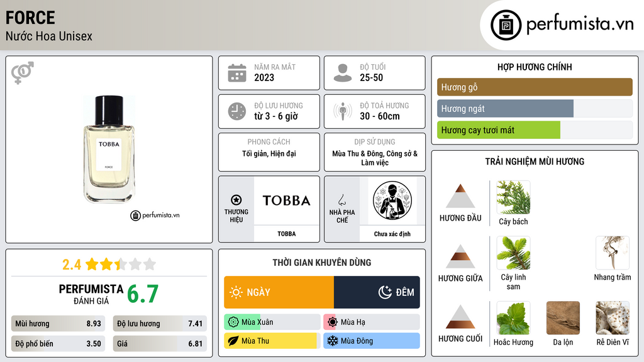644x362 pixels.
Task: Click the nose icon above Nhà pha chế
Action: tap(341, 200)
